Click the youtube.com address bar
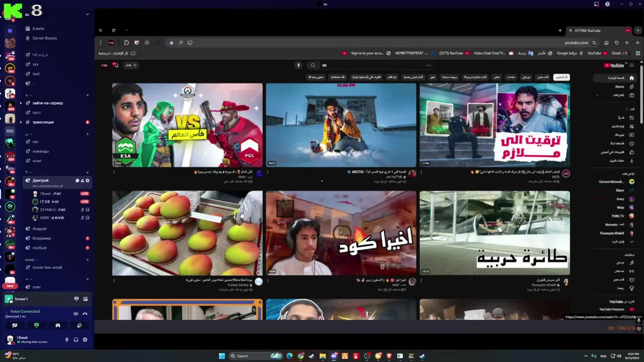 [576, 43]
